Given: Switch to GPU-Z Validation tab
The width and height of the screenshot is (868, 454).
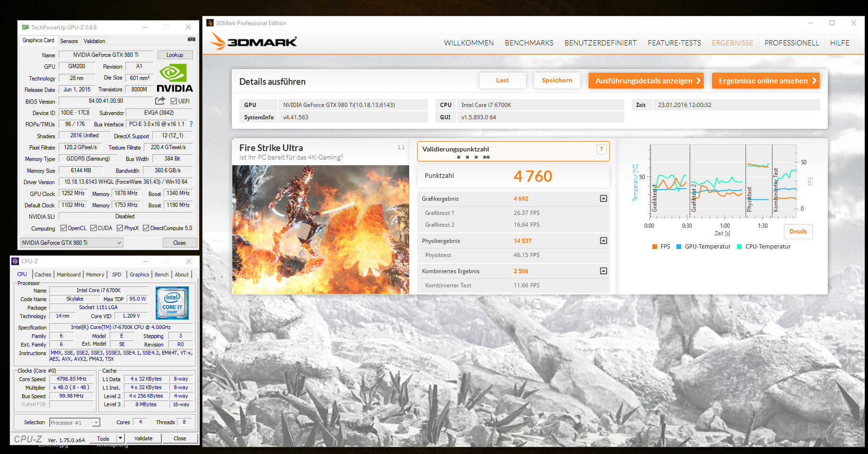Looking at the screenshot, I should (x=95, y=41).
